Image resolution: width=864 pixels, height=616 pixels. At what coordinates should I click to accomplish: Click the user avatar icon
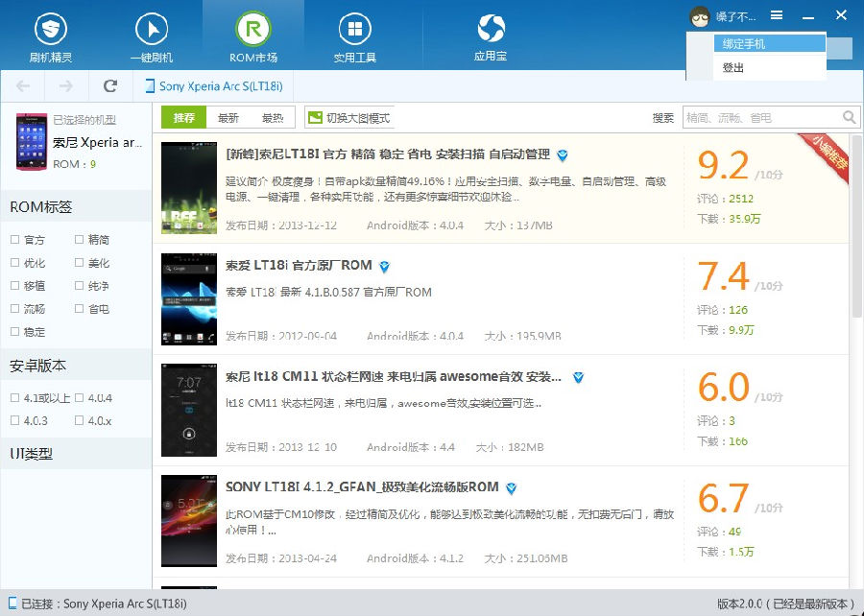click(x=700, y=16)
